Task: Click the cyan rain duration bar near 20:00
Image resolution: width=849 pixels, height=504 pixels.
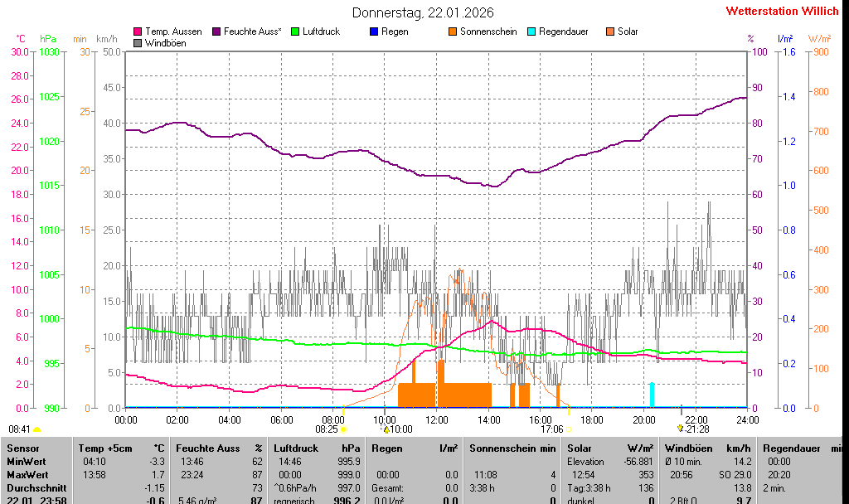Action: click(652, 395)
